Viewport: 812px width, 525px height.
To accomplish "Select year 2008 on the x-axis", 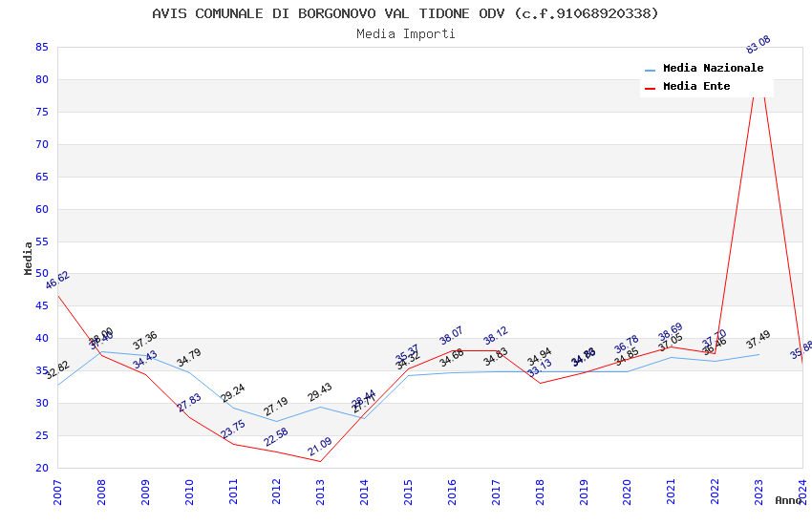I will 101,492.
